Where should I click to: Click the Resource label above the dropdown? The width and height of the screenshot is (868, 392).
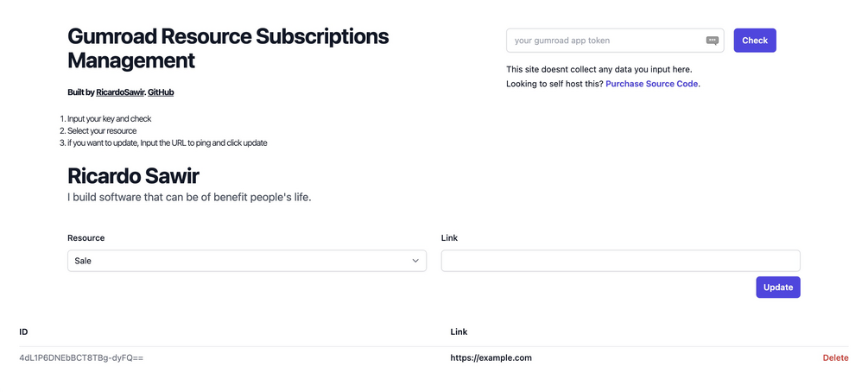86,237
